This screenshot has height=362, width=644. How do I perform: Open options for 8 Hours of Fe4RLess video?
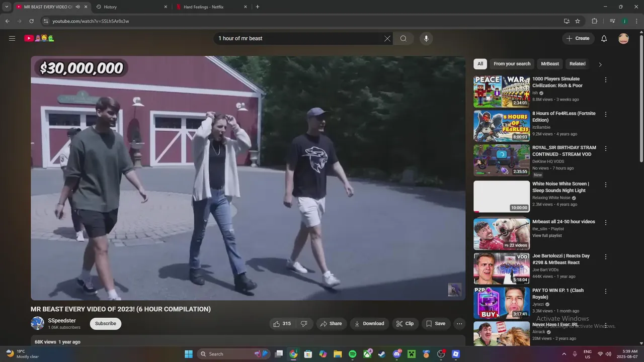click(606, 114)
